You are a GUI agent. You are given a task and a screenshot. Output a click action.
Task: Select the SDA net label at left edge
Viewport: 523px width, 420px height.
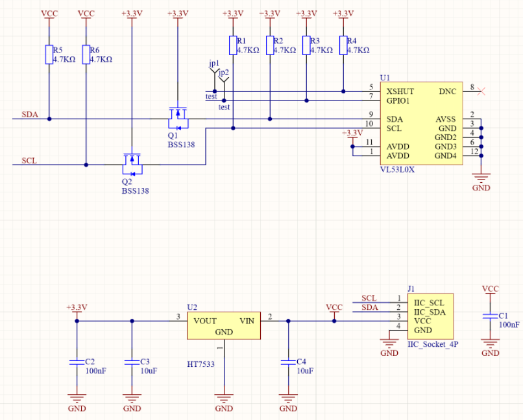pyautogui.click(x=30, y=115)
